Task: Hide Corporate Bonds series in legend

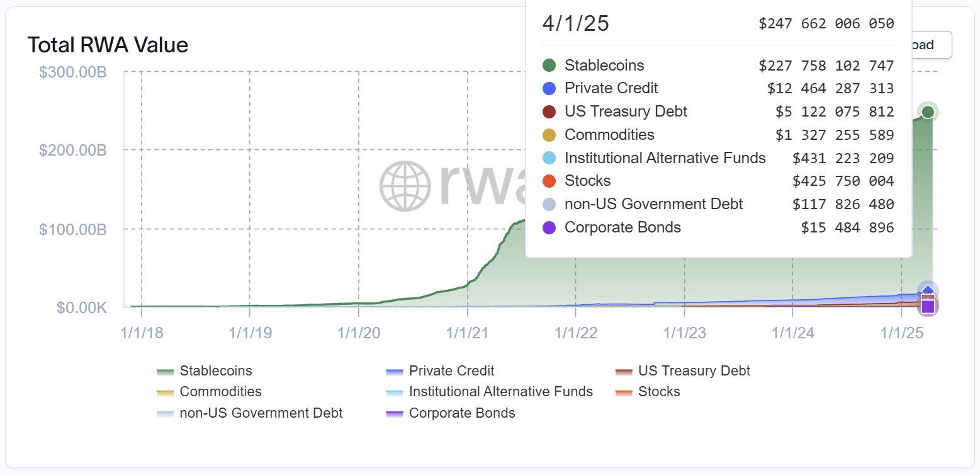Action: click(451, 413)
